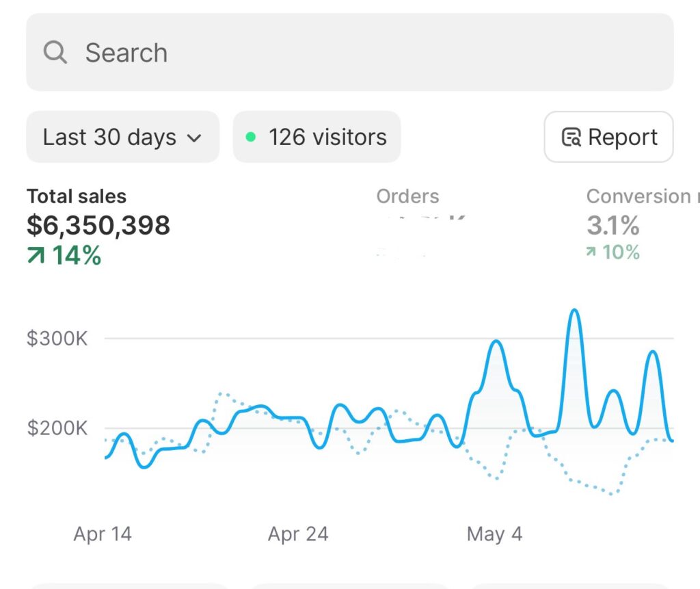Viewport: 700px width, 589px height.
Task: Click the up arrow beside 10%
Action: [x=591, y=252]
